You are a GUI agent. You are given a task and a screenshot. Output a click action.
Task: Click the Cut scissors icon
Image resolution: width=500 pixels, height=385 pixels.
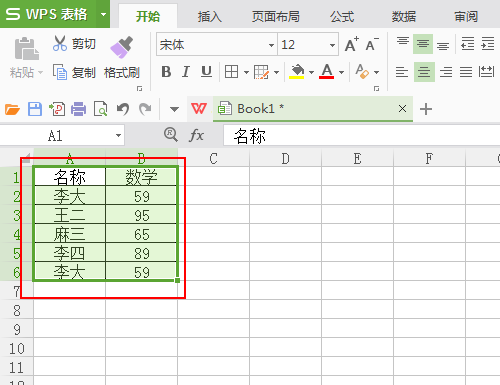tap(60, 43)
